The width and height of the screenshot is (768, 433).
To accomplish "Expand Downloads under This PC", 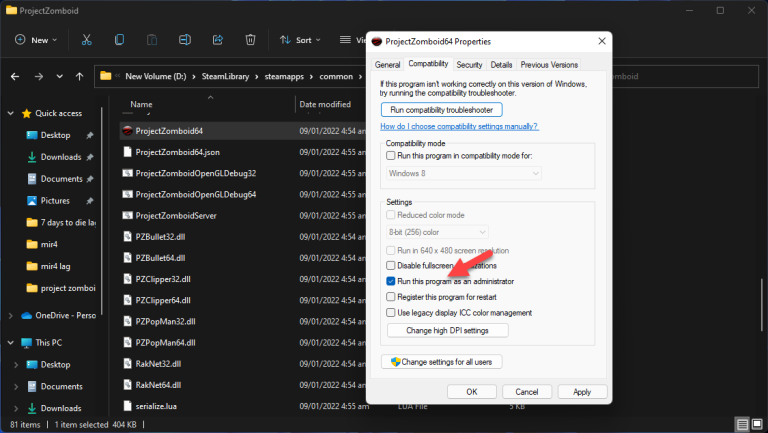I will click(16, 408).
